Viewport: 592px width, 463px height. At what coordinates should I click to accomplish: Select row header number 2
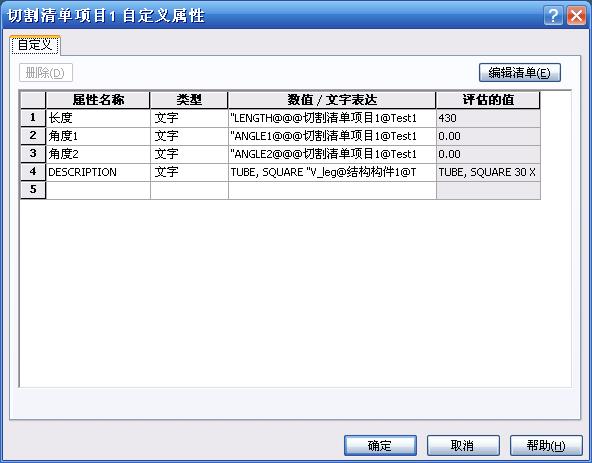33,136
